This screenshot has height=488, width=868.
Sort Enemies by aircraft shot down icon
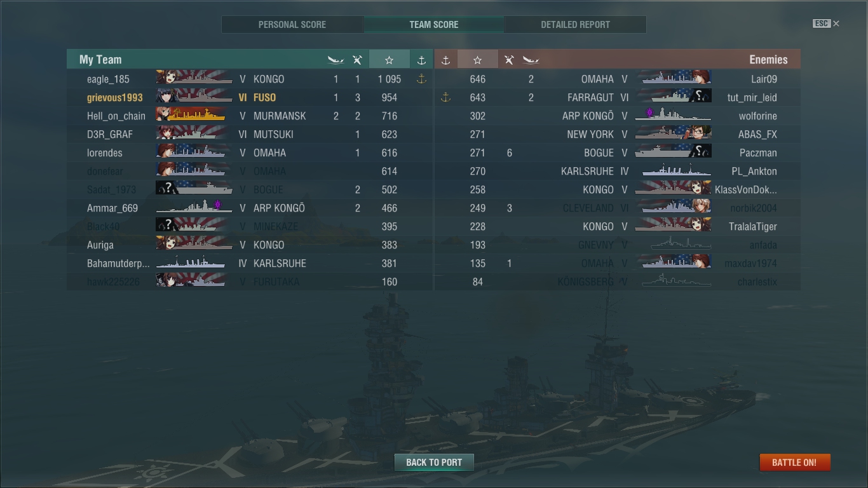coord(509,60)
